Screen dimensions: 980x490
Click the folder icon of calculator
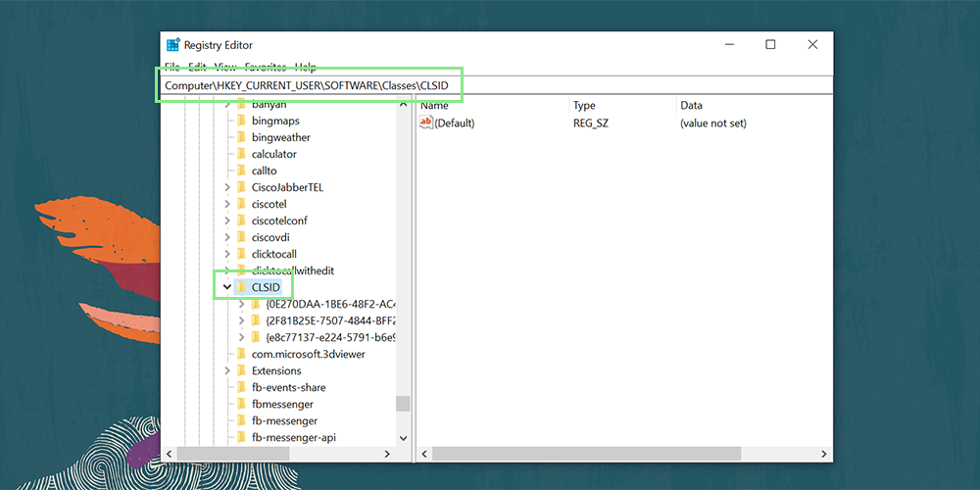pyautogui.click(x=241, y=154)
